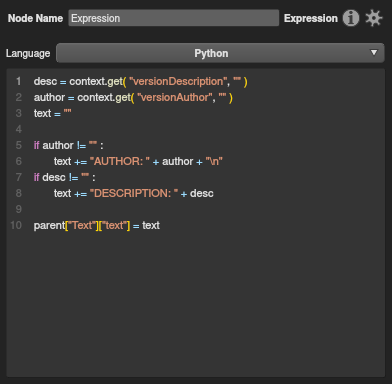
Task: Click the "DESCRIPTION: " string on line 8
Action: tap(134, 193)
